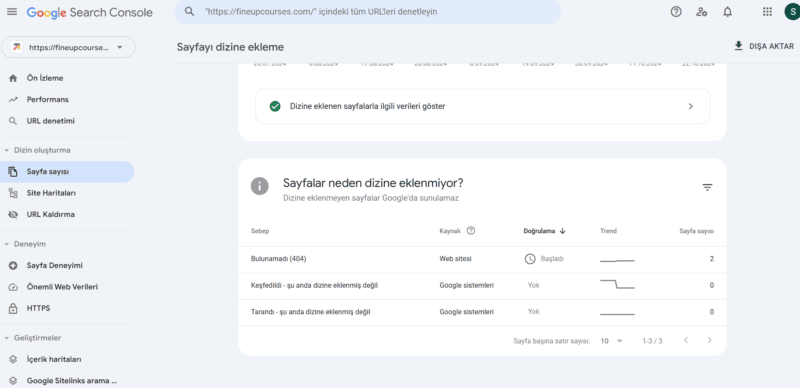Open Önemli Web Verileri report
The width and height of the screenshot is (800, 388).
(62, 287)
